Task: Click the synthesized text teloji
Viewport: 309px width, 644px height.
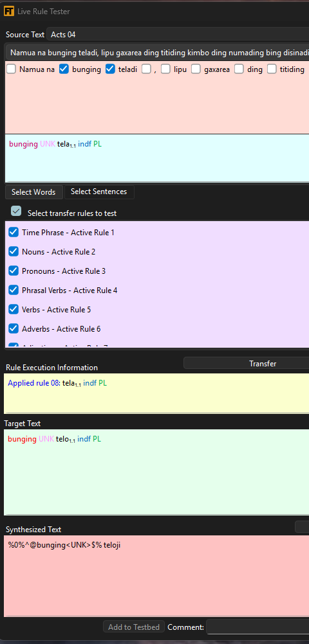Action: [x=112, y=545]
